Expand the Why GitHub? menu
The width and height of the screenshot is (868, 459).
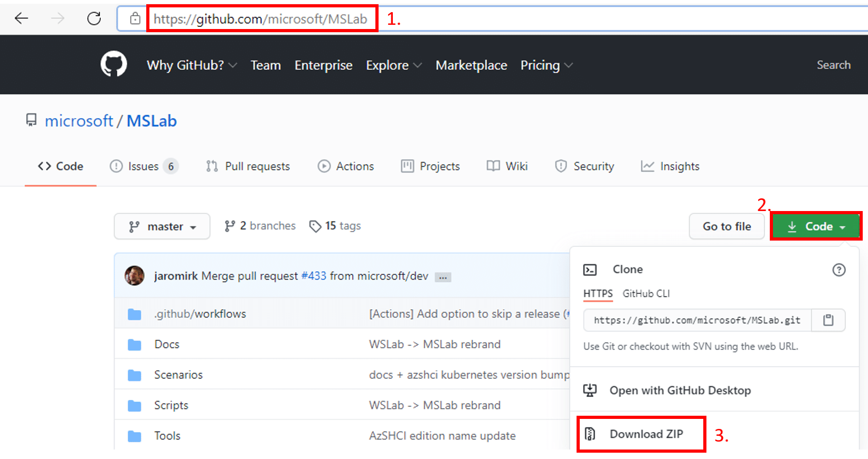192,65
